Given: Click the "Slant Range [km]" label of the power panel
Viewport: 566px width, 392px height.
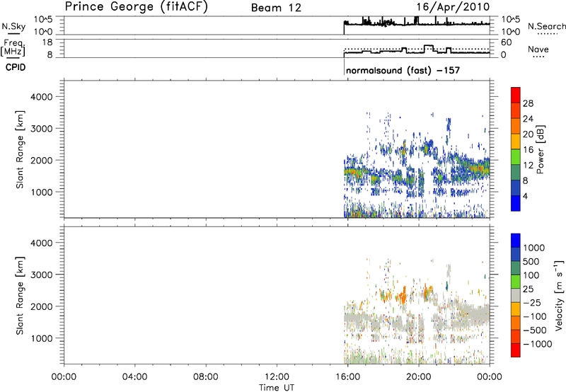Looking at the screenshot, I should pyautogui.click(x=20, y=149).
